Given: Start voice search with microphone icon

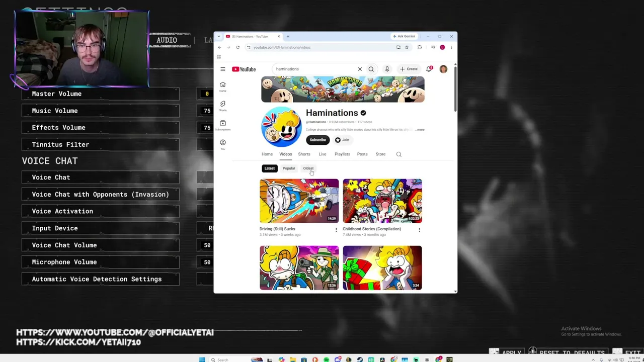Looking at the screenshot, I should [x=387, y=69].
